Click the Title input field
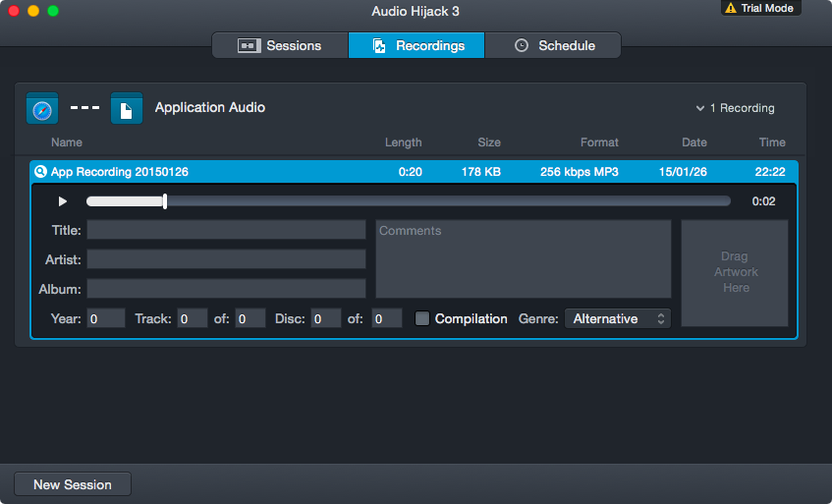The height and width of the screenshot is (504, 832). (x=227, y=230)
